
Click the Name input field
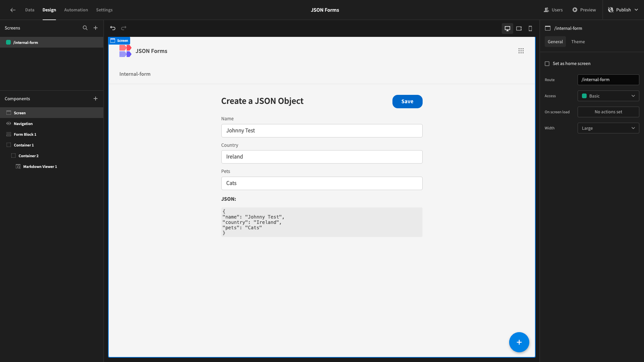click(322, 131)
